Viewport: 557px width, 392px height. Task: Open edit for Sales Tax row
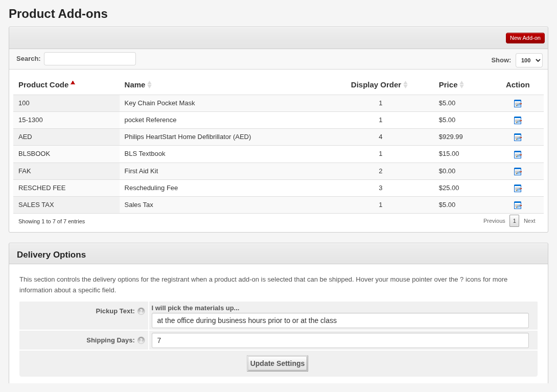[x=518, y=205]
